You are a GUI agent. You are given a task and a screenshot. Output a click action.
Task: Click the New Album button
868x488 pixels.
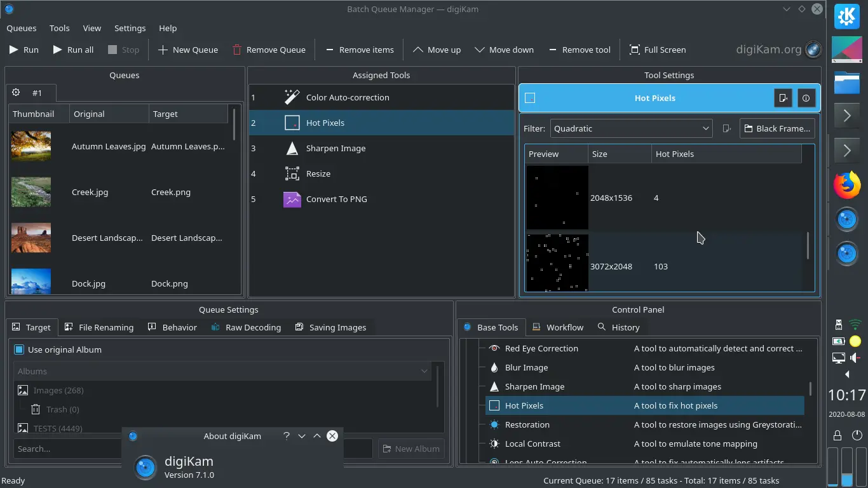pos(411,449)
